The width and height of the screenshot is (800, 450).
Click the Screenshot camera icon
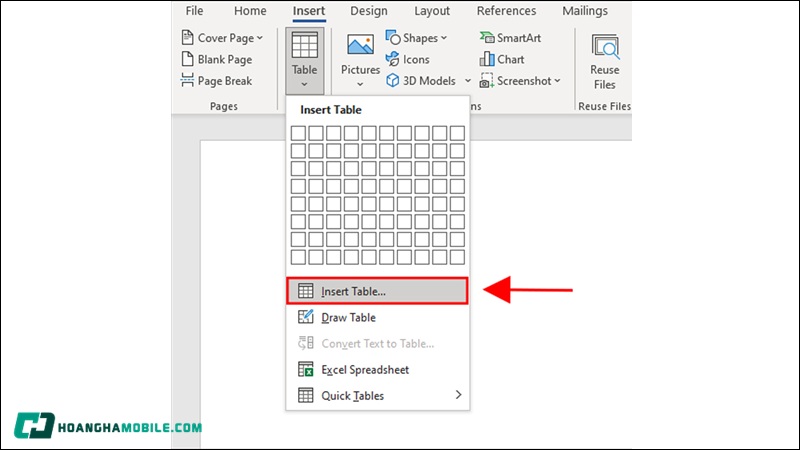tap(486, 81)
